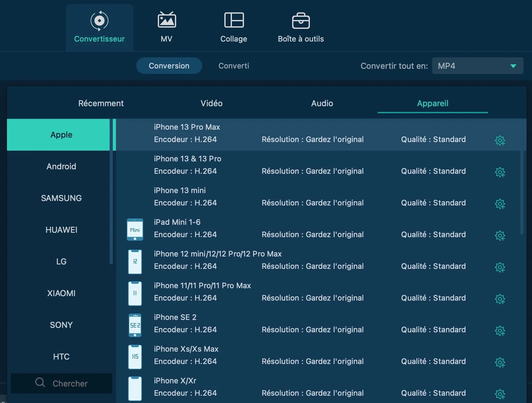Viewport: 532px width, 403px height.
Task: Select the Appareil tab
Action: [433, 103]
